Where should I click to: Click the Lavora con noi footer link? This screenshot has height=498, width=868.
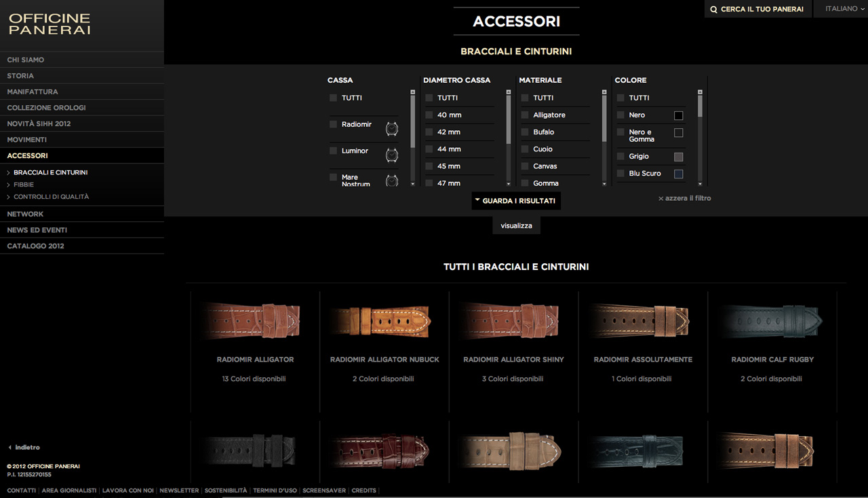(128, 491)
